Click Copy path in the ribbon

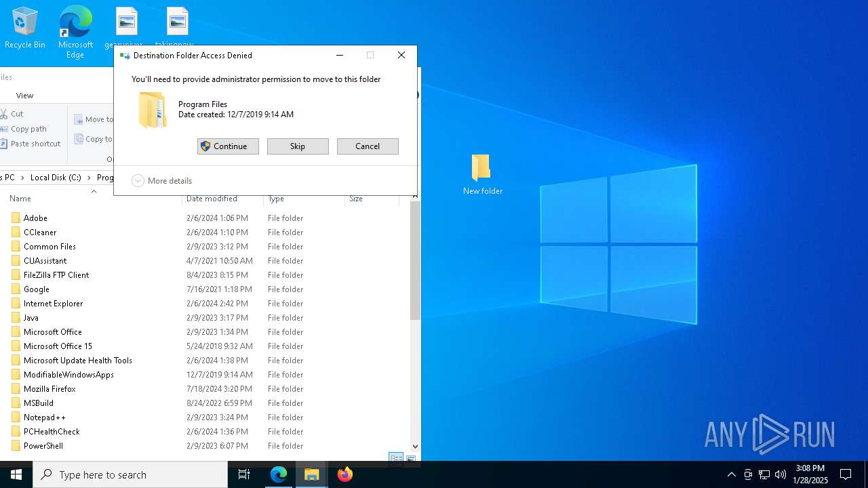point(24,129)
